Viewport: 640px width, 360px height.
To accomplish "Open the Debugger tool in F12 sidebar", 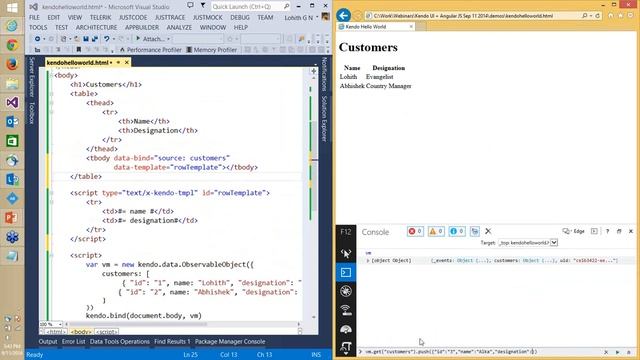I will pos(346,291).
